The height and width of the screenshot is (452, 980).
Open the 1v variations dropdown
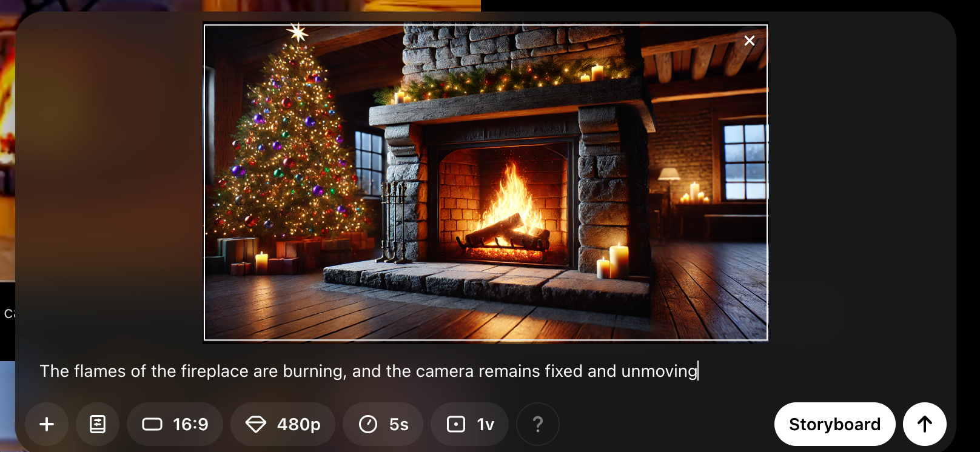(470, 424)
